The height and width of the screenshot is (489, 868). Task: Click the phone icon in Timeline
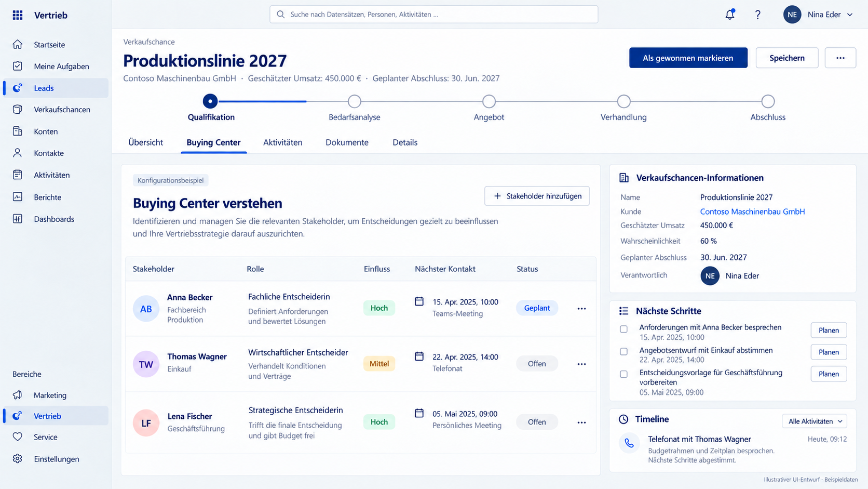tap(629, 443)
